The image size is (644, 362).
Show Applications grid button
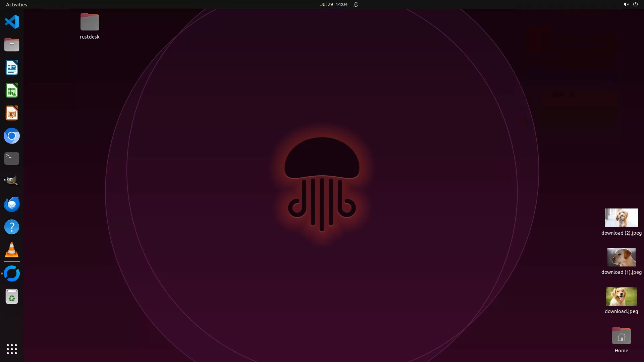coord(12,349)
